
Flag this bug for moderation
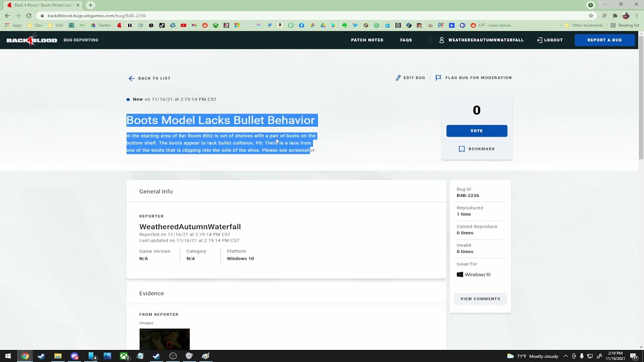[x=473, y=78]
